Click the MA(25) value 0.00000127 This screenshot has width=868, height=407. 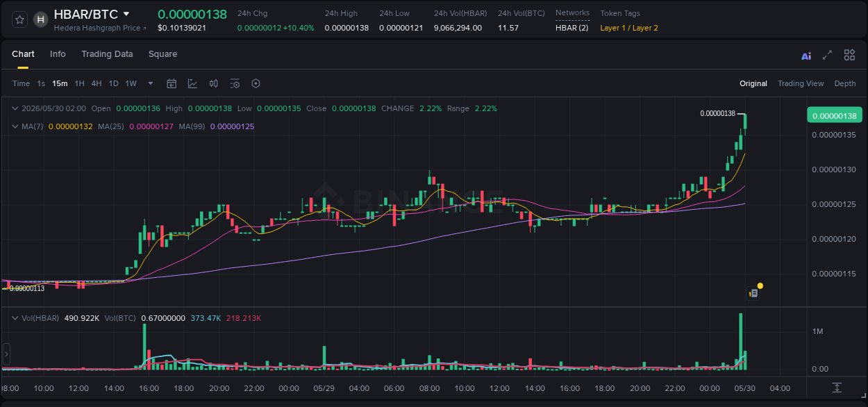(x=151, y=126)
